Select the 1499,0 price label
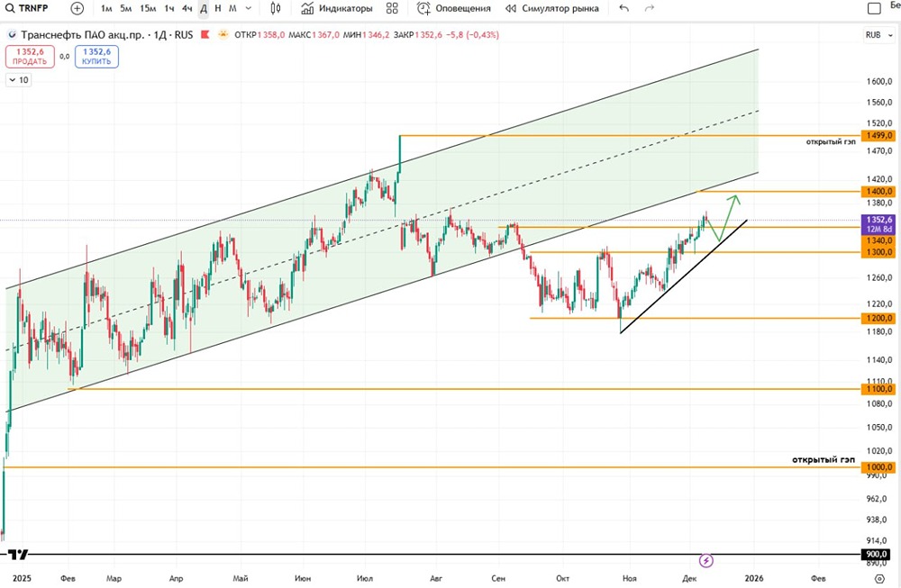 click(878, 136)
